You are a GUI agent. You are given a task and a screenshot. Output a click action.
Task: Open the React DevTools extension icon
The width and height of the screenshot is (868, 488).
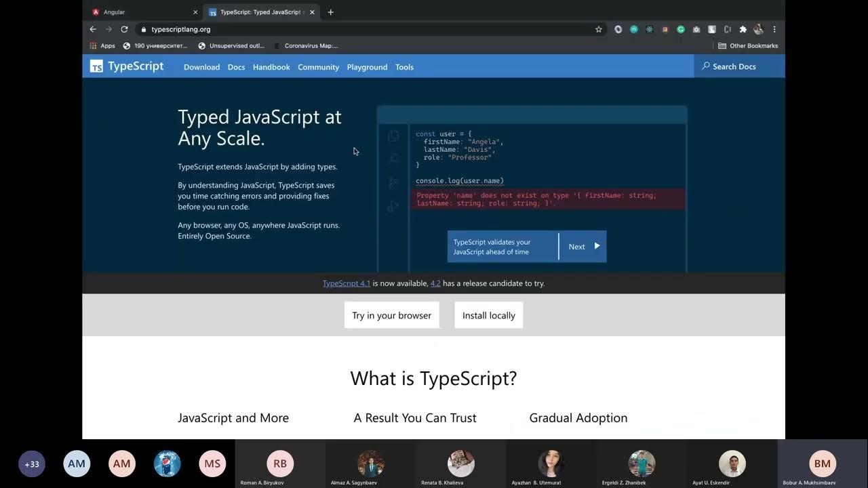pos(649,29)
